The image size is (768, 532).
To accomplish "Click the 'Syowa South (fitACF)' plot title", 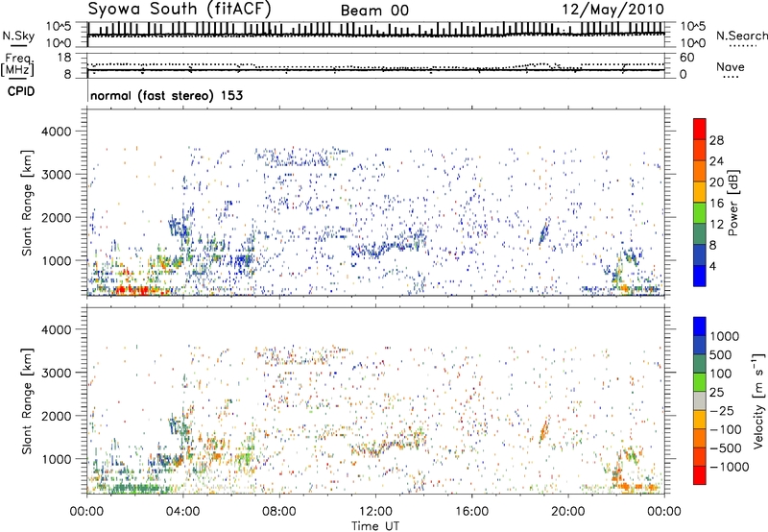I will click(x=180, y=9).
